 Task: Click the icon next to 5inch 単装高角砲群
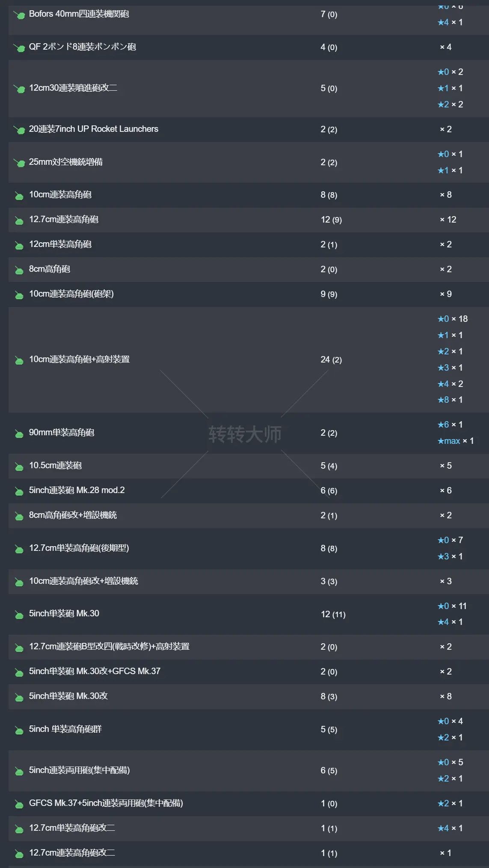19,730
